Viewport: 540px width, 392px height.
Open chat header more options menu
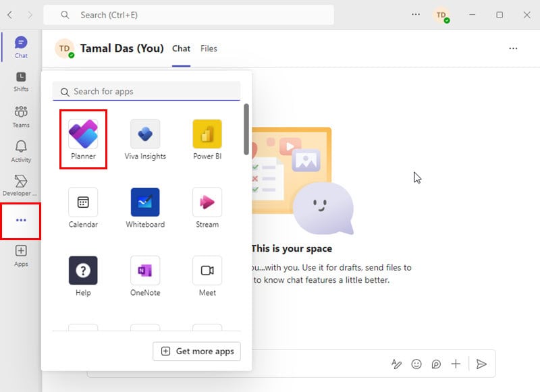pyautogui.click(x=513, y=49)
